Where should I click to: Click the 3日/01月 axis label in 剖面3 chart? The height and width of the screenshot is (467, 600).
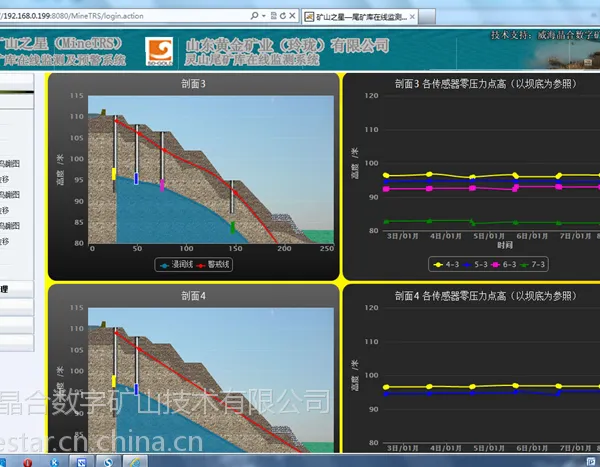coord(403,236)
